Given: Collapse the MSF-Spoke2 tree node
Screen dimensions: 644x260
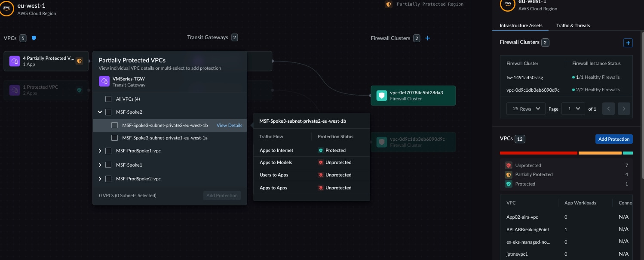Looking at the screenshot, I should [100, 112].
